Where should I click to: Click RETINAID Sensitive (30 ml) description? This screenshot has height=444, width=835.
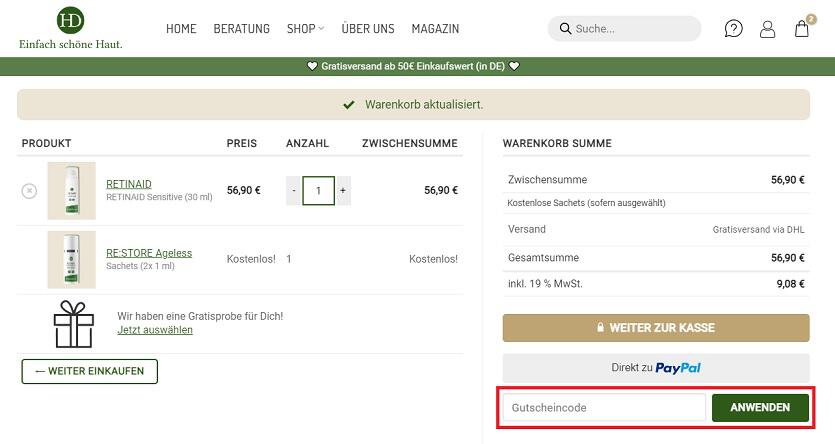[x=159, y=197]
